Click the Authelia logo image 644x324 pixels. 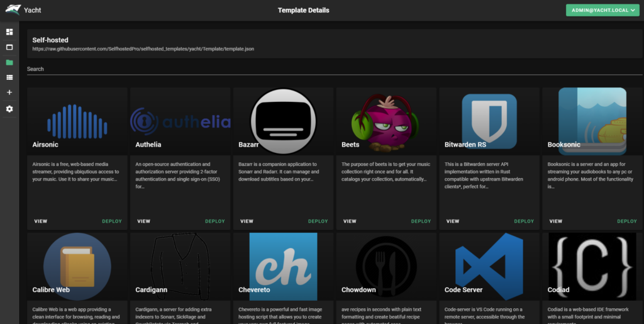(x=180, y=121)
